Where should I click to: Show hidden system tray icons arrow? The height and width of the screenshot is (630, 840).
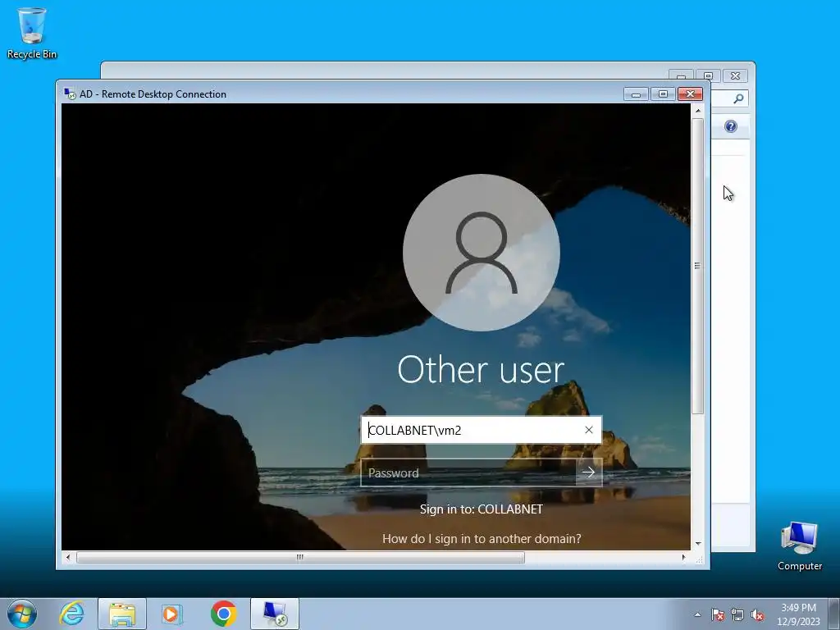point(697,614)
